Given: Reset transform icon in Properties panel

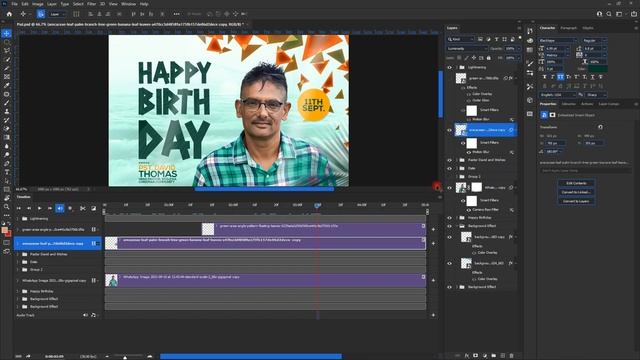Looking at the screenshot, I should pos(600,127).
